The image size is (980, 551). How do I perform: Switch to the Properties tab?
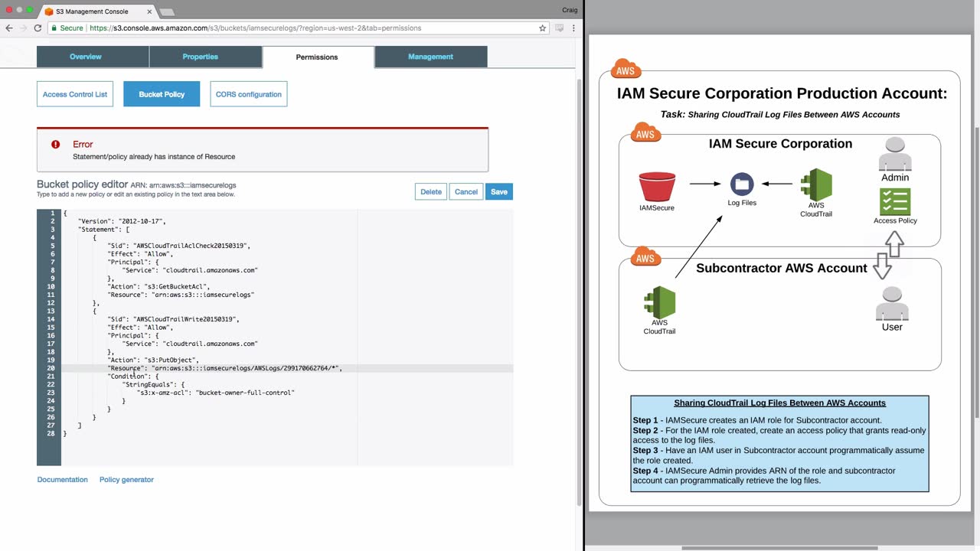(x=206, y=57)
